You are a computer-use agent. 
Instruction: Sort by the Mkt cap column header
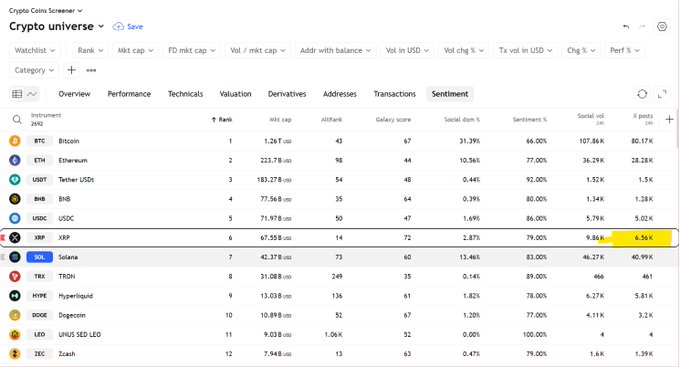click(x=281, y=119)
